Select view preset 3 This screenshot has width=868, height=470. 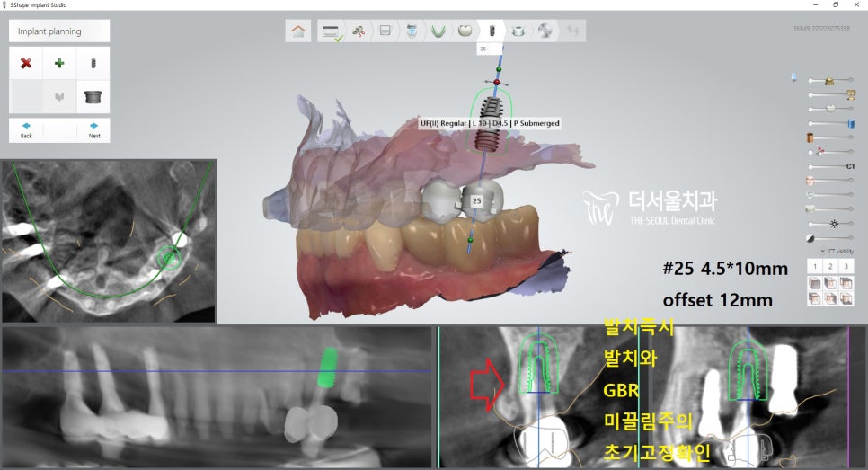pos(846,266)
